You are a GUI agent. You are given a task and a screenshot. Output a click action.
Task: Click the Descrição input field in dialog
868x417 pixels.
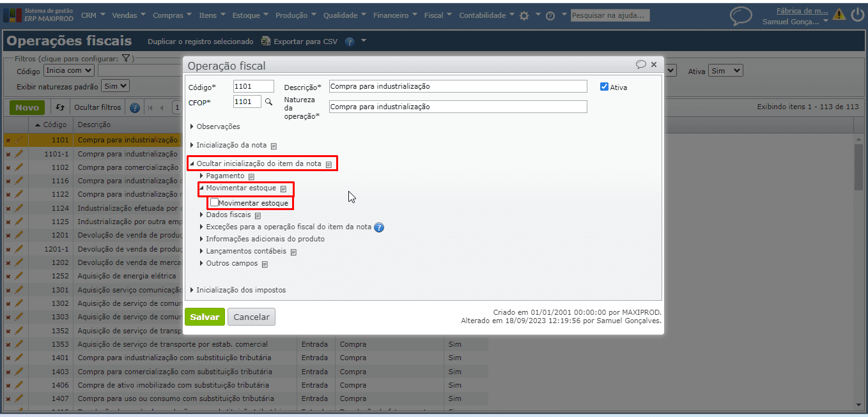(x=458, y=86)
